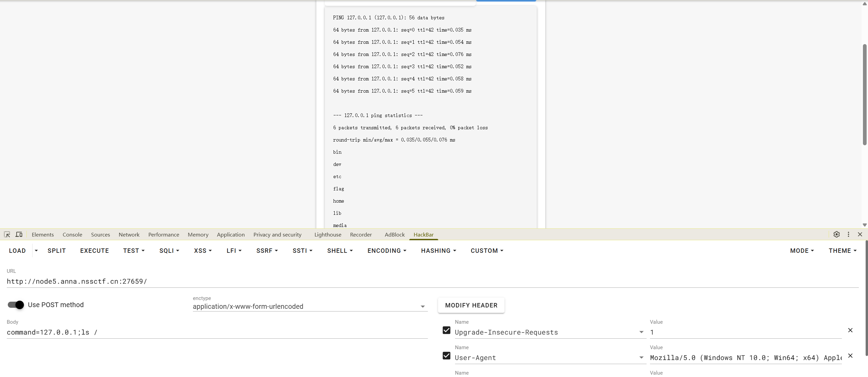Screen dimensions: 868x377
Task: Click into the Body input field
Action: pos(217,332)
